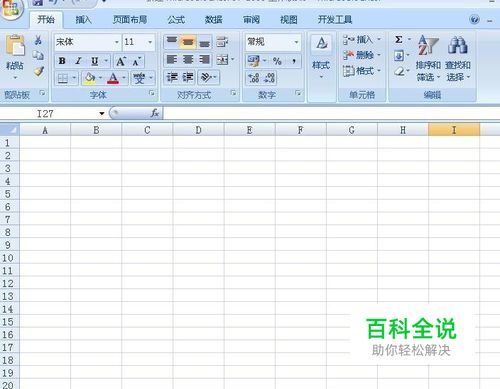Align text left
The height and width of the screenshot is (389, 500).
pyautogui.click(x=172, y=60)
